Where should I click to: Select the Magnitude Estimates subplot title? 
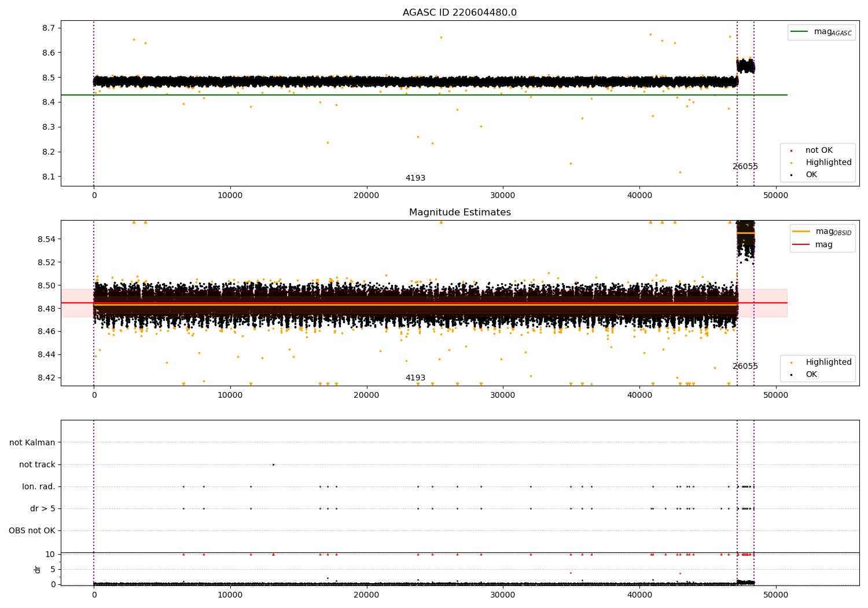459,213
